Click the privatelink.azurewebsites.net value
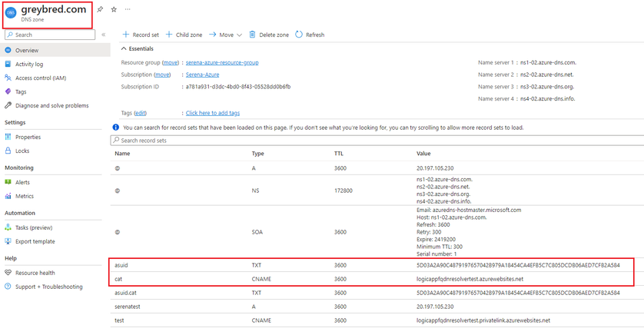This screenshot has width=644, height=335. pos(483,320)
